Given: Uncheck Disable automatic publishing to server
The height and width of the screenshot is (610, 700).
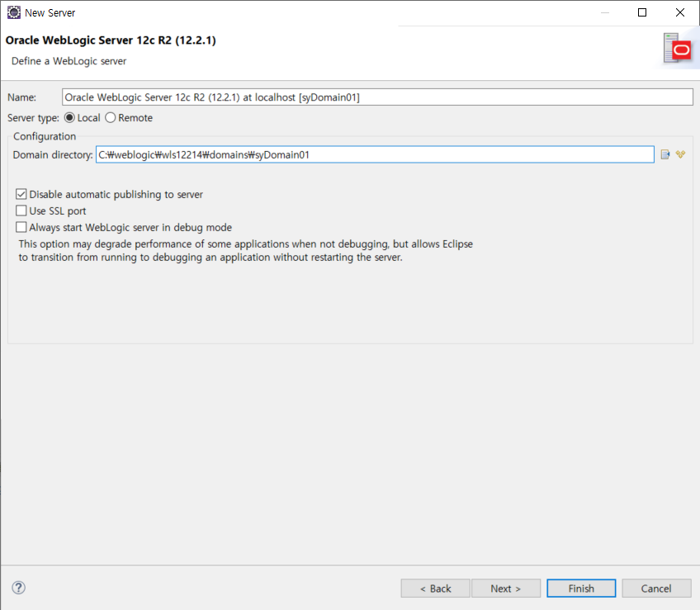Looking at the screenshot, I should point(21,194).
